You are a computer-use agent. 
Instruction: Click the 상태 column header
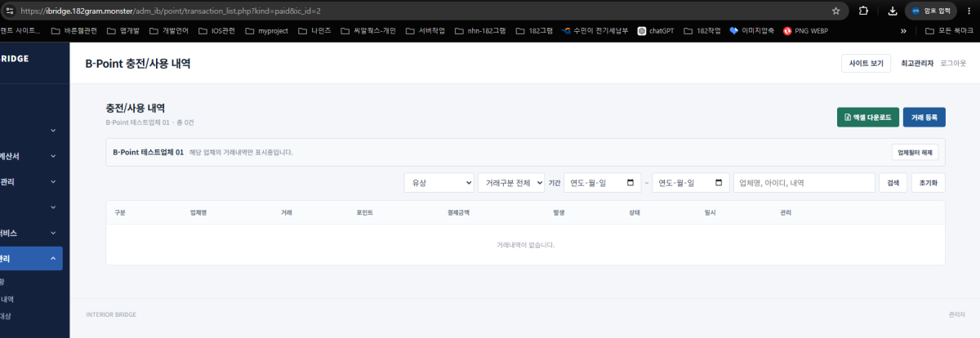(634, 212)
